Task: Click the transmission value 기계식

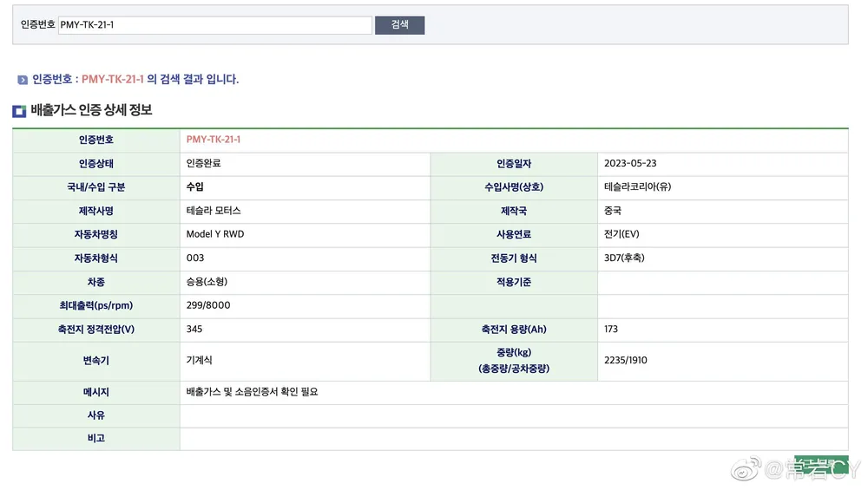Action: point(199,360)
